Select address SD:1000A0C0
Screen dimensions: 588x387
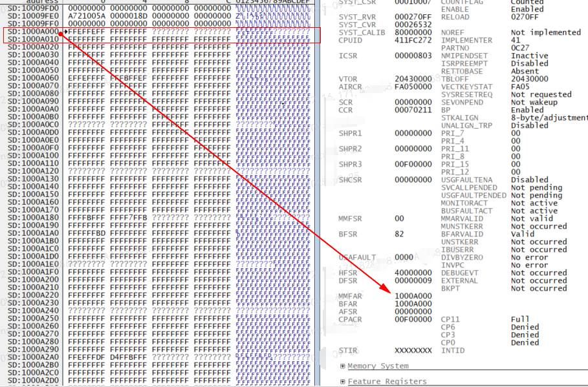point(34,125)
